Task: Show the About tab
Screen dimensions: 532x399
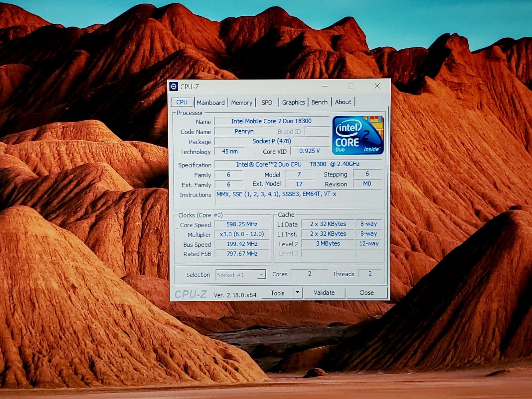Action: point(343,102)
